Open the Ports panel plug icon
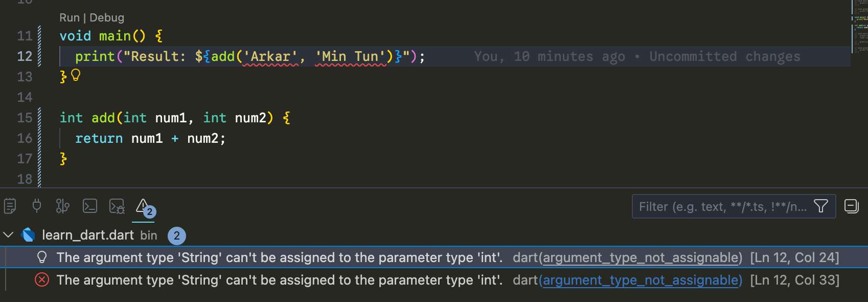 tap(37, 206)
